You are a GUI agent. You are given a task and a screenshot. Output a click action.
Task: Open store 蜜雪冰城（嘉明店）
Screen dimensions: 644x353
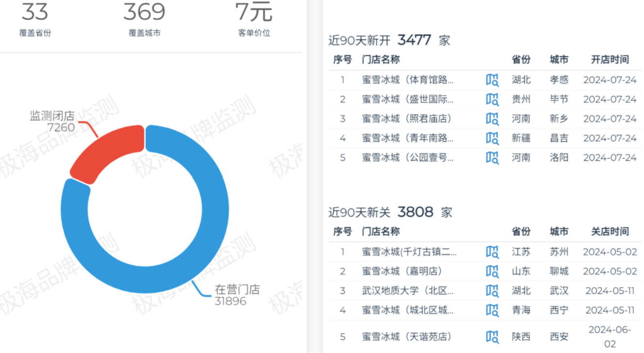[x=402, y=272]
